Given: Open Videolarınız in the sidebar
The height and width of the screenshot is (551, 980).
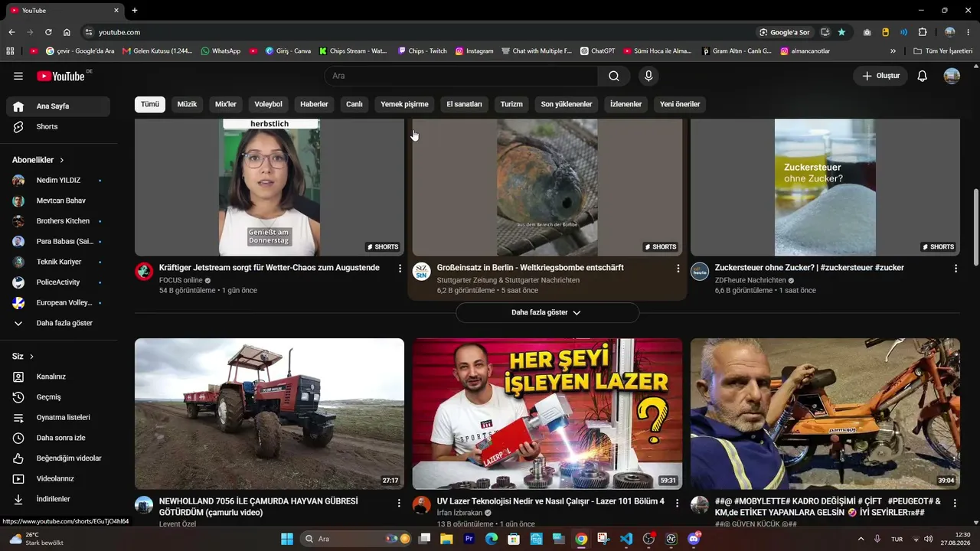Looking at the screenshot, I should point(58,478).
